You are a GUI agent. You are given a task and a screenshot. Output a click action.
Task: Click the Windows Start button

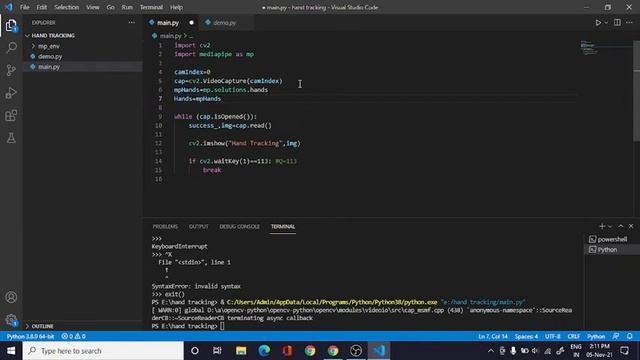point(11,351)
